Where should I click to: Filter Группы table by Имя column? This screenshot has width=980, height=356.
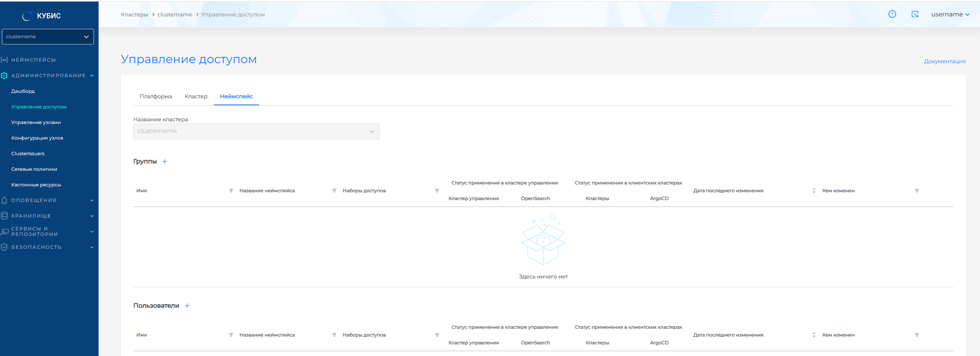tap(231, 191)
